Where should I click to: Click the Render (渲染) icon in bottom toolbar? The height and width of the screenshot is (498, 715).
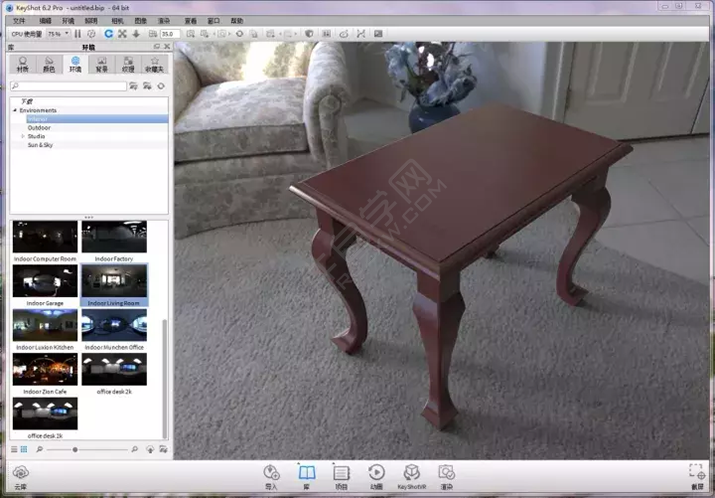[446, 473]
